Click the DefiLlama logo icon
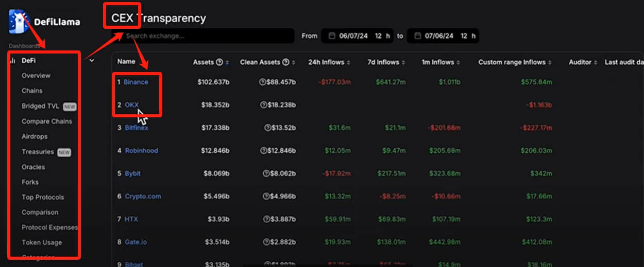Viewport: 644px width, 267px height. coord(19,21)
